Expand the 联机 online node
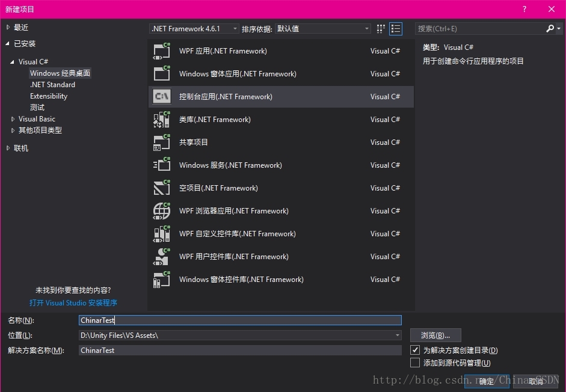Image resolution: width=566 pixels, height=392 pixels. 8,148
